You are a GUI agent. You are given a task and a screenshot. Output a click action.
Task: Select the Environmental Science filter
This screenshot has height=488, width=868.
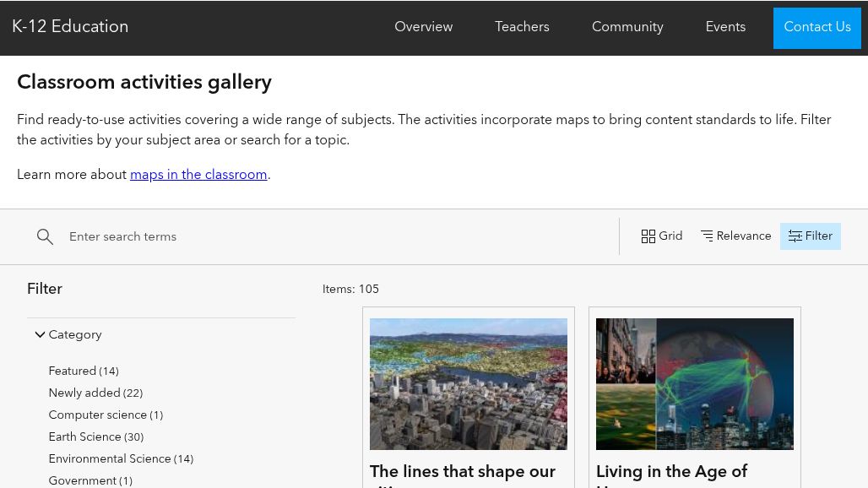coord(121,459)
